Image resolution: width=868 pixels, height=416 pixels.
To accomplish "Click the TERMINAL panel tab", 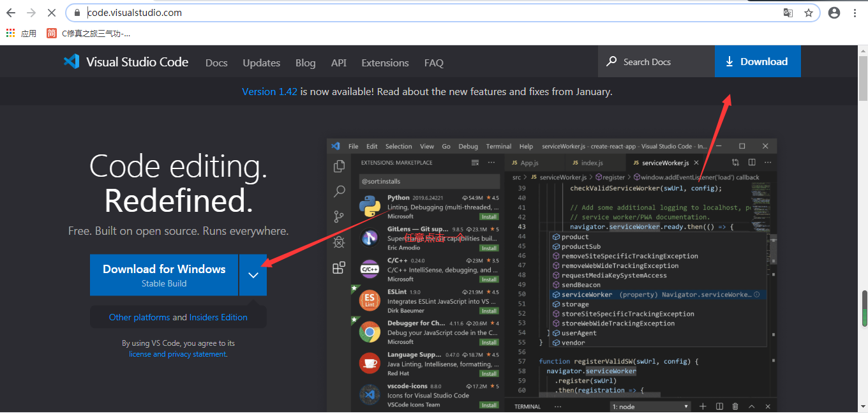I will 527,406.
